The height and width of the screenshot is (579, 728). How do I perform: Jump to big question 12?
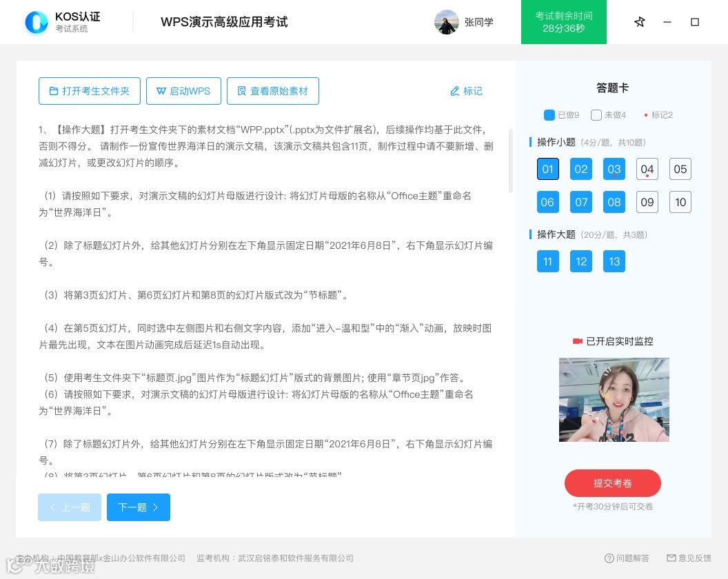[x=581, y=261]
